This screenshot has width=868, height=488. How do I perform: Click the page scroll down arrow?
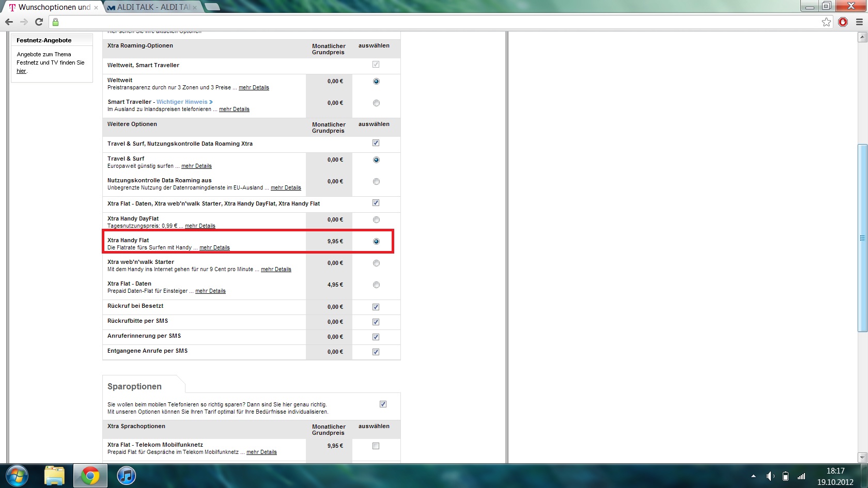point(862,458)
